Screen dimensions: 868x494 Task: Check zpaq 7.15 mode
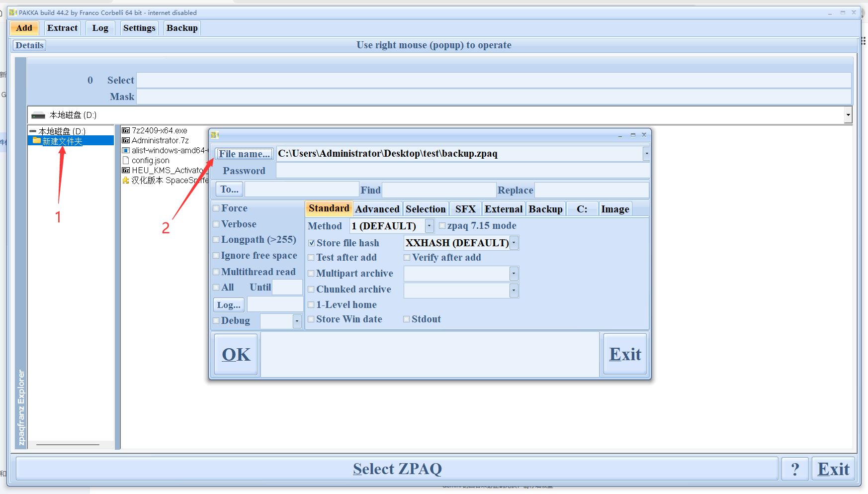[x=442, y=225]
